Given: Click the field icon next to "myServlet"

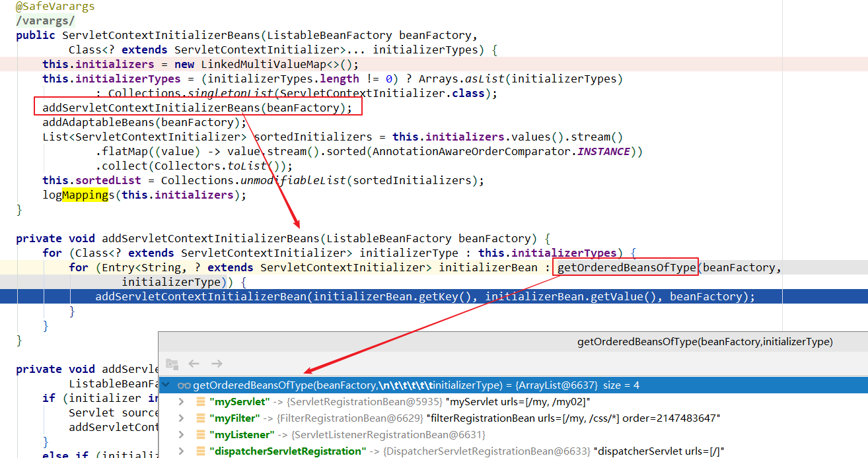Looking at the screenshot, I should click(200, 402).
